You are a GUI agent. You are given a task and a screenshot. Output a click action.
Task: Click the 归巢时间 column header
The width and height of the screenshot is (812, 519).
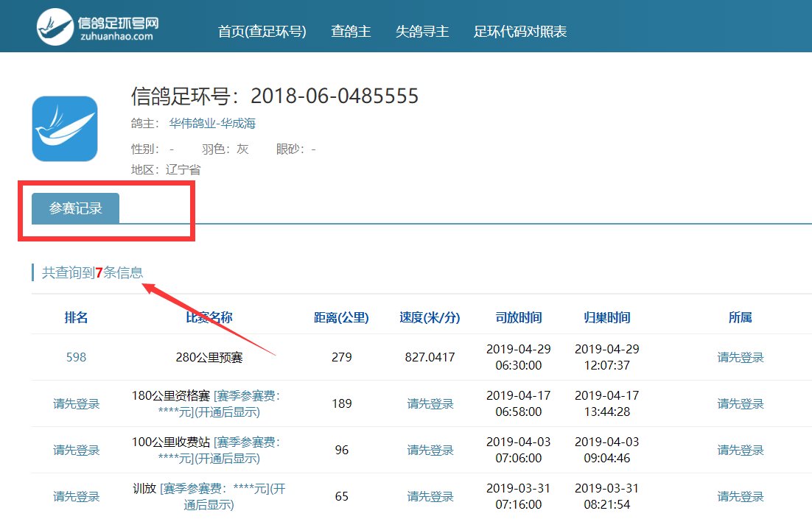[606, 317]
